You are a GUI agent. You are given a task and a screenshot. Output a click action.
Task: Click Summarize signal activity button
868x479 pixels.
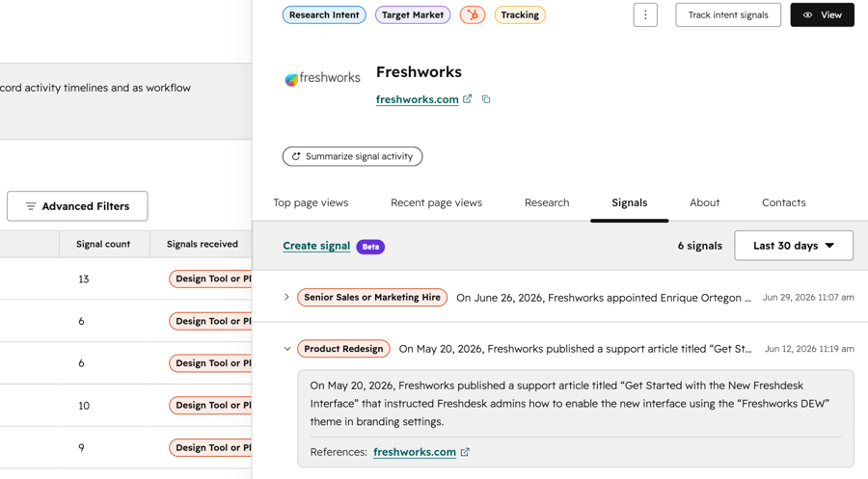coord(352,156)
